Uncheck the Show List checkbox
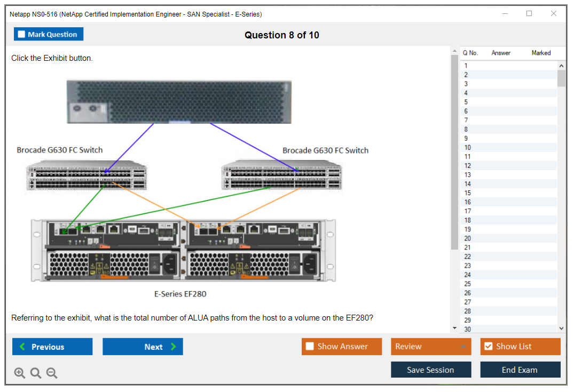The image size is (574, 392). point(488,347)
